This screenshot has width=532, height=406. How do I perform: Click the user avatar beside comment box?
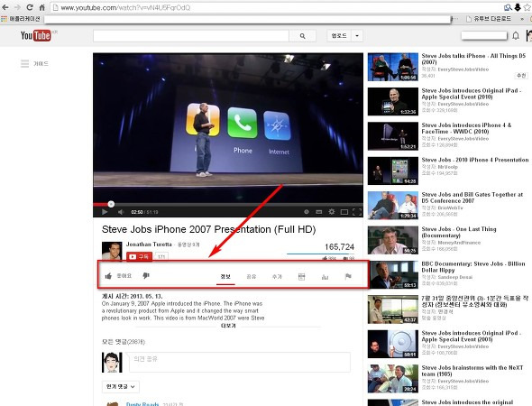(112, 362)
